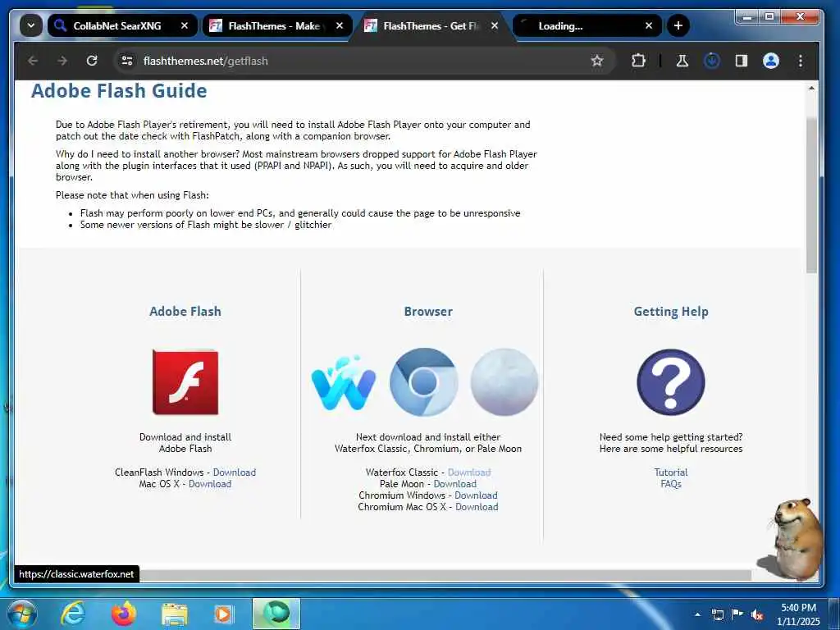Open a new browser tab
The height and width of the screenshot is (630, 840).
point(678,25)
